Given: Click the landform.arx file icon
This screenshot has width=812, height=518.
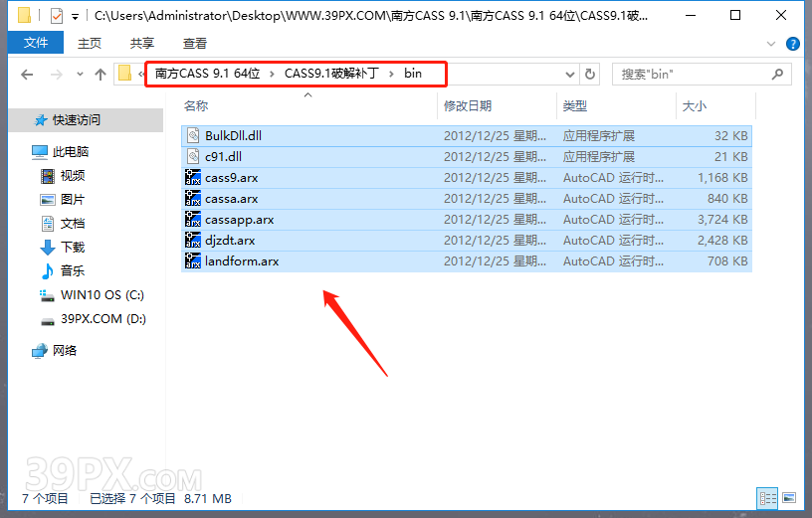Looking at the screenshot, I should [x=193, y=260].
